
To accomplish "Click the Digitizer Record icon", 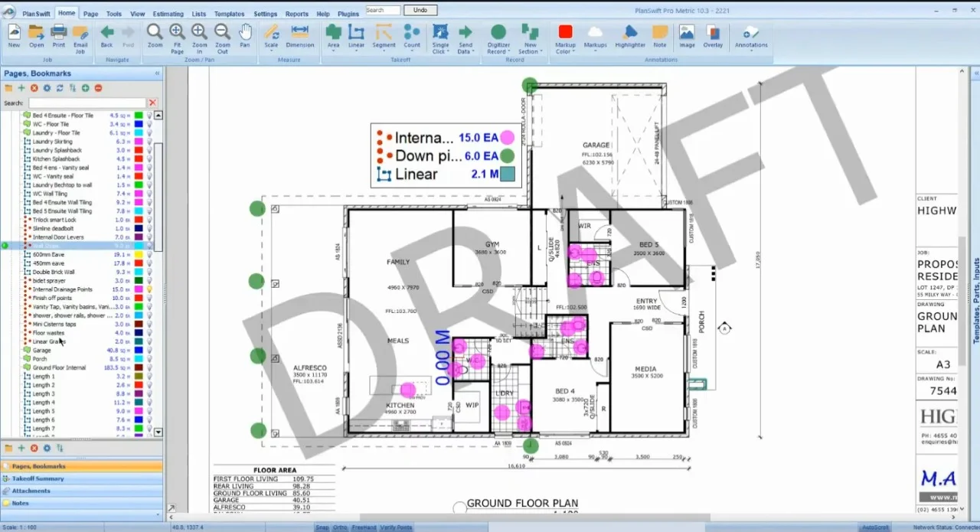I will point(498,38).
